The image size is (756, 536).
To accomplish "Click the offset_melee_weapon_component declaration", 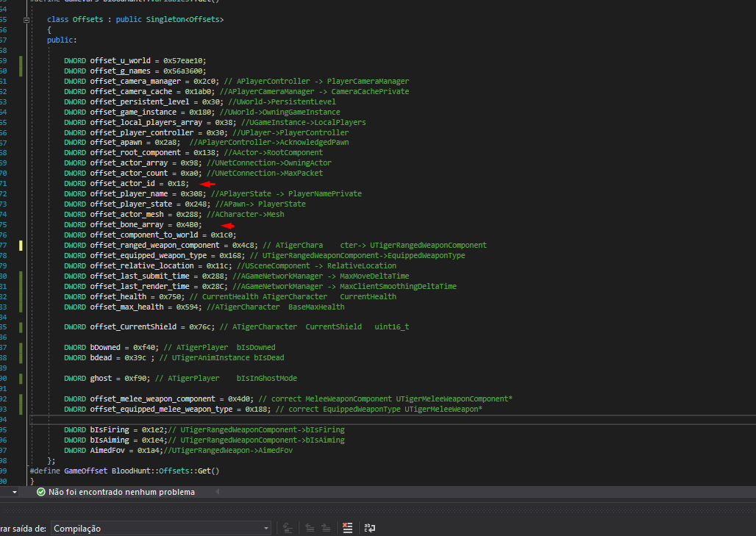I will (x=159, y=399).
